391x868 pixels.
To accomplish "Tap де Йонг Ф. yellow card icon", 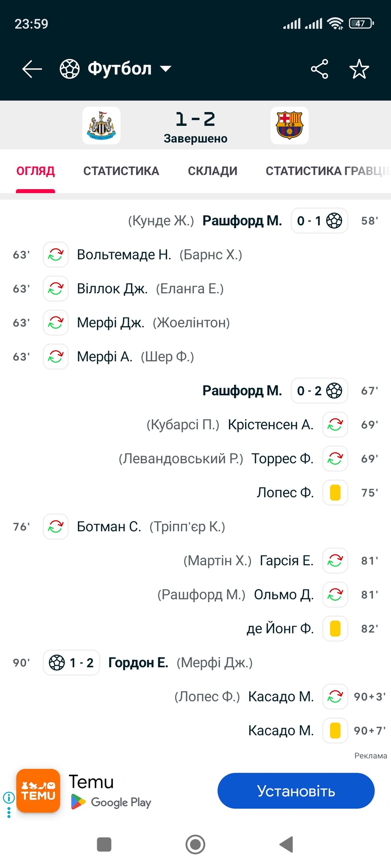I will (x=335, y=629).
